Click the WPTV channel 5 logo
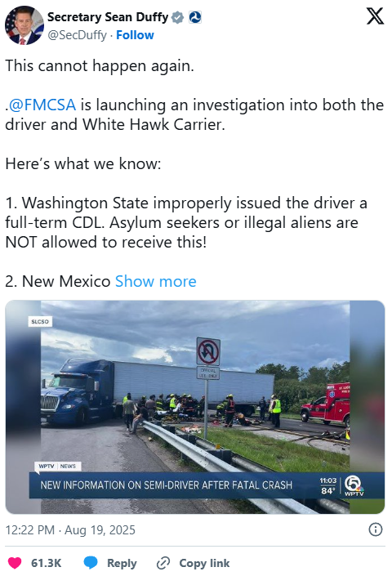This screenshot has width=392, height=576. (x=354, y=486)
